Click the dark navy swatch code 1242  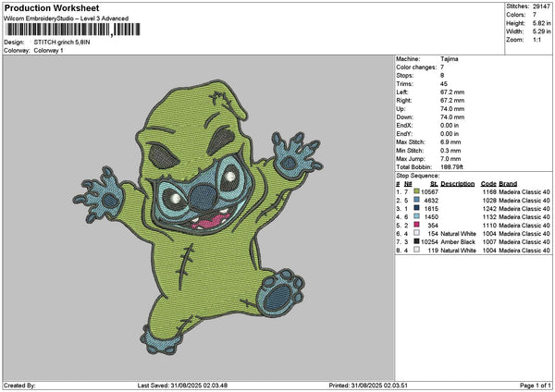(416, 208)
